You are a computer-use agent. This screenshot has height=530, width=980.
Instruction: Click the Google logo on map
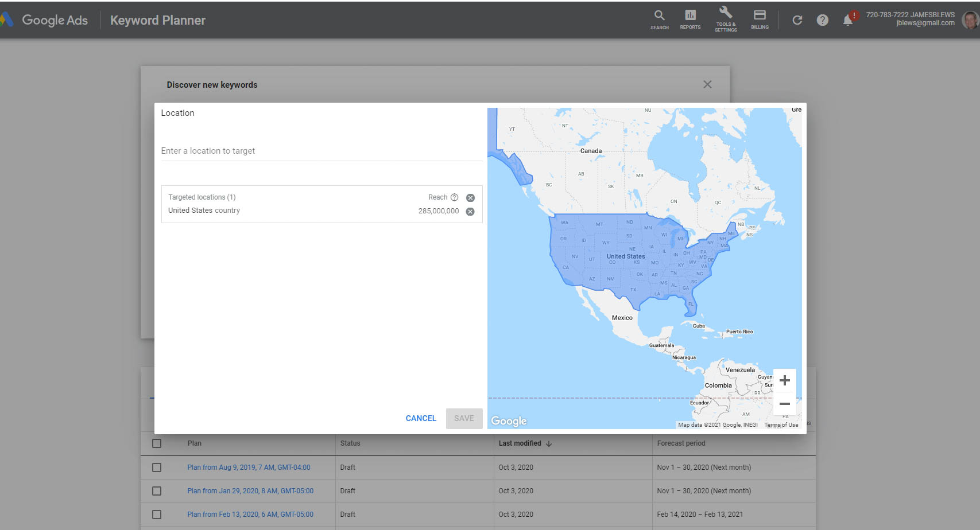click(509, 421)
